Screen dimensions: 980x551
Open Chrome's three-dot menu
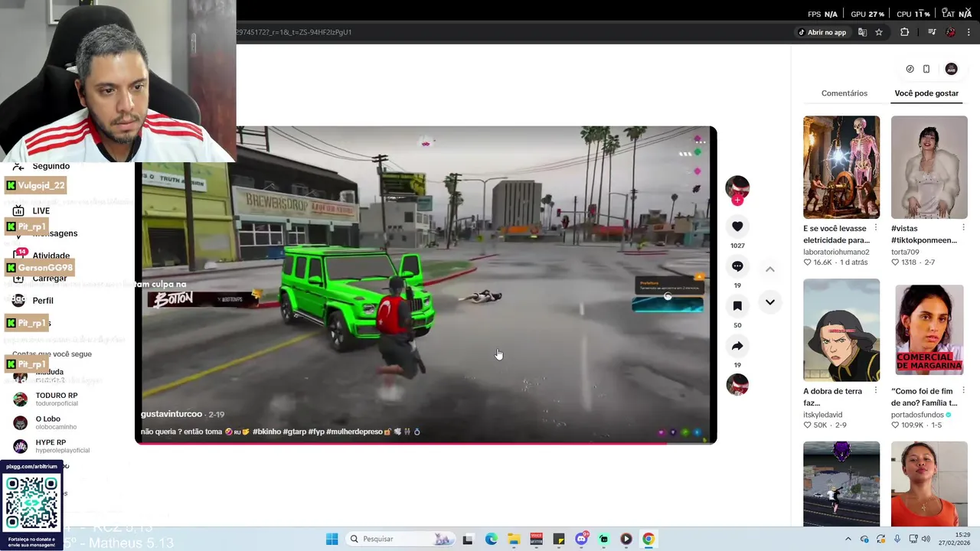point(969,32)
